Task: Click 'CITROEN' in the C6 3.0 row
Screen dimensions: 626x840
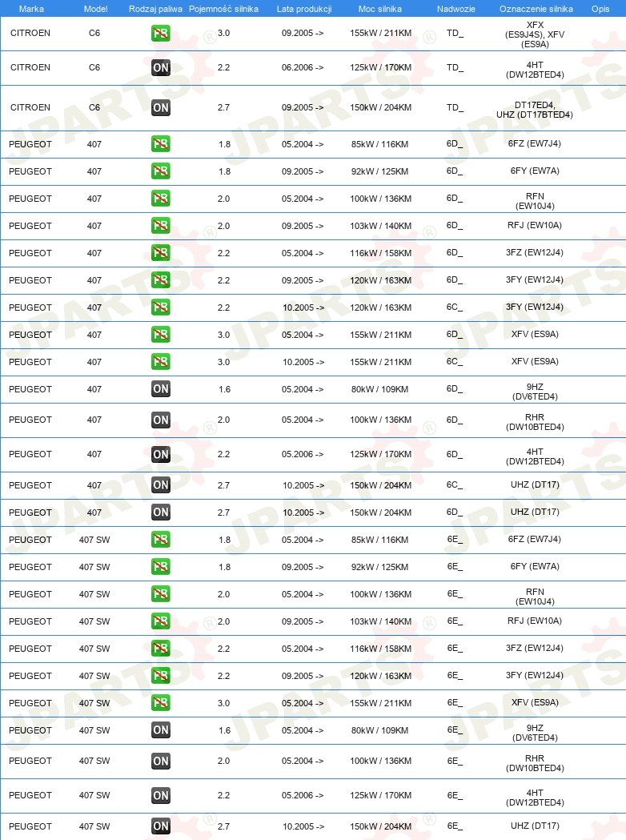Action: [30, 33]
